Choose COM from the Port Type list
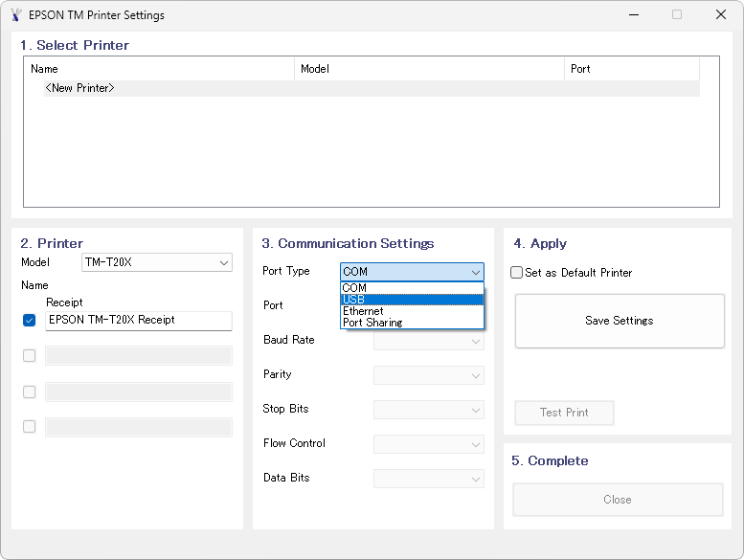This screenshot has height=560, width=744. [x=412, y=288]
